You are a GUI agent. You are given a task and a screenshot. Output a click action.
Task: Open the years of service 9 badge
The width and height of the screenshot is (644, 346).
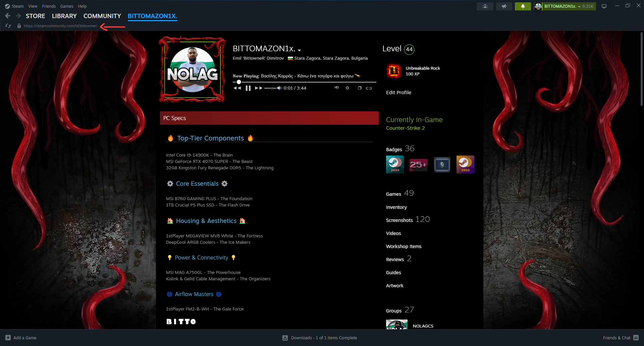(x=442, y=164)
